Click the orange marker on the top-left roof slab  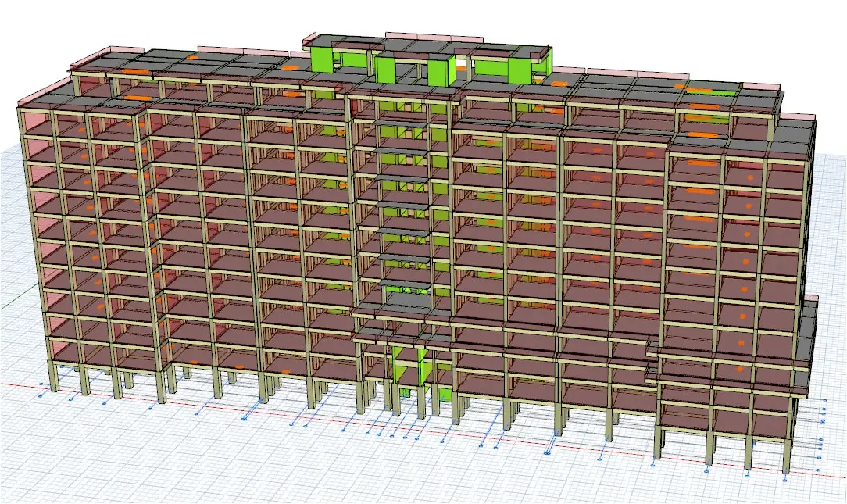tap(138, 98)
